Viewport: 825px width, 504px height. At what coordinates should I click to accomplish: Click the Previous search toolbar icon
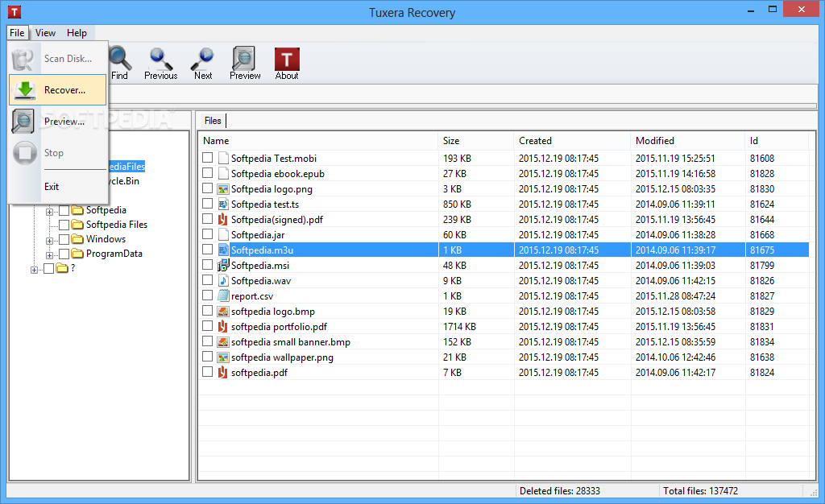[160, 59]
